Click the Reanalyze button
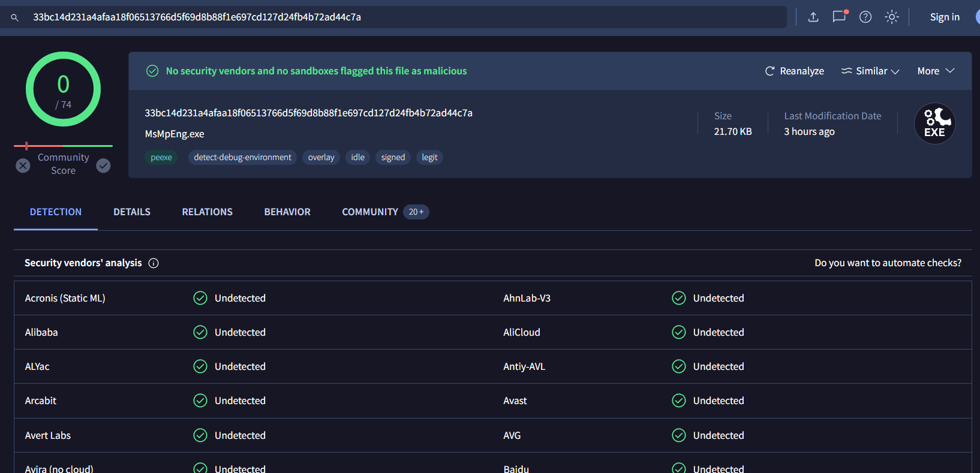The image size is (980, 473). click(x=795, y=71)
